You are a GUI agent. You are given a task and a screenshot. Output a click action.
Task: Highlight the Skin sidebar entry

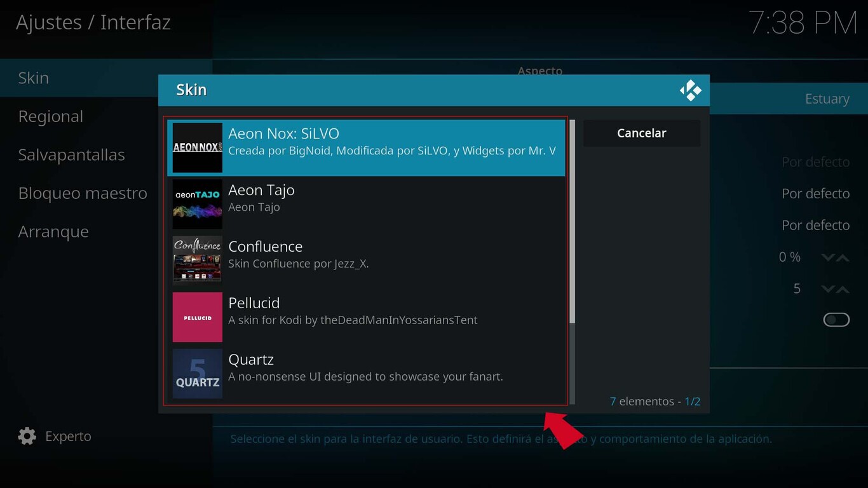(x=33, y=78)
